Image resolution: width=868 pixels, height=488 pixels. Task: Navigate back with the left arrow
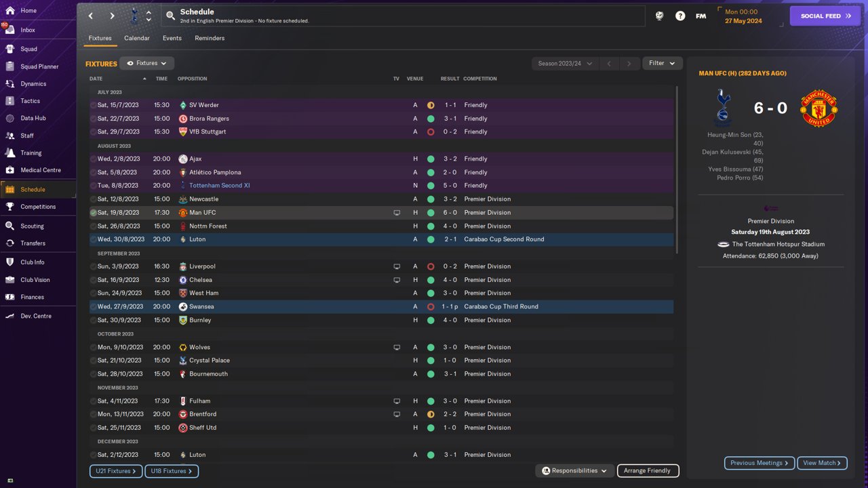pyautogui.click(x=91, y=16)
